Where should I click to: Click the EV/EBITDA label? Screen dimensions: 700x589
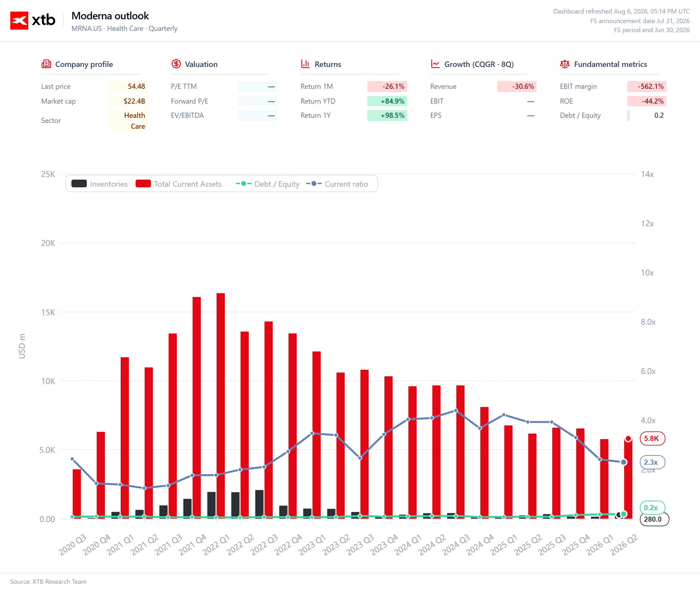click(x=187, y=116)
